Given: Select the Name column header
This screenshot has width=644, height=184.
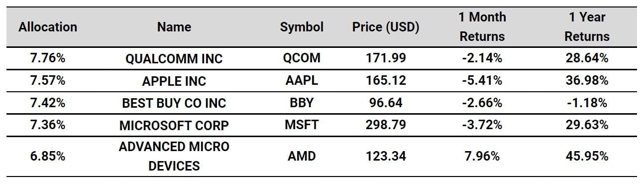Looking at the screenshot, I should (174, 27).
